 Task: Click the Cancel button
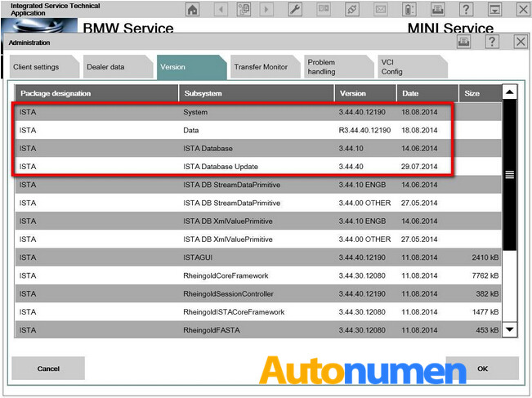48,368
